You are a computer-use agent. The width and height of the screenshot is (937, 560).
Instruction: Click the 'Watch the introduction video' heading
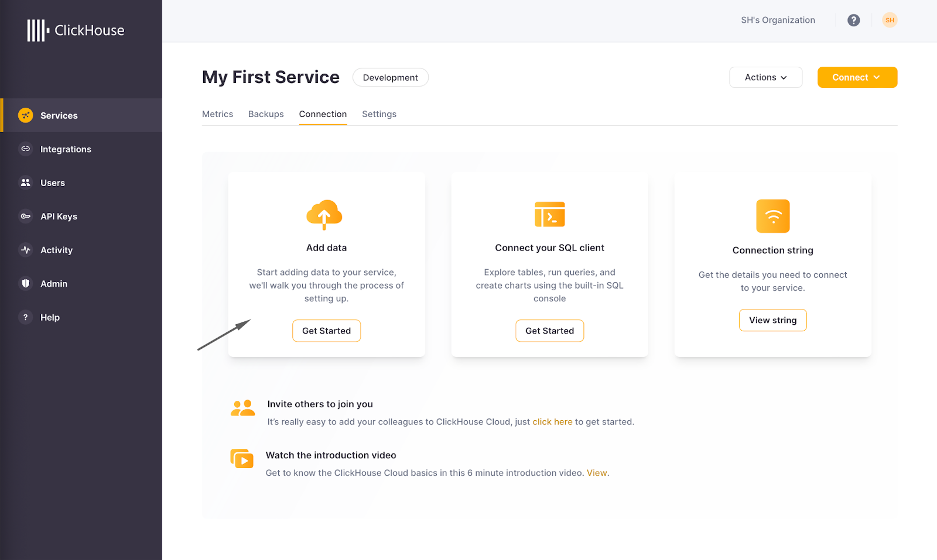pos(331,455)
